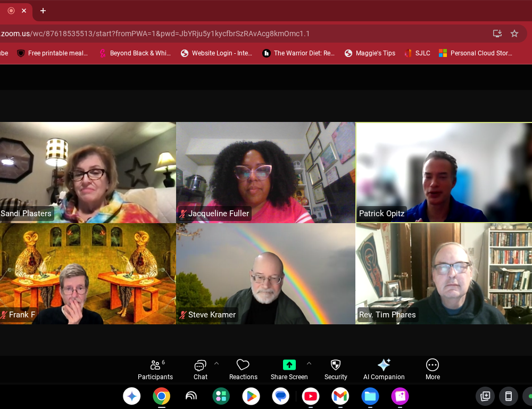Open the More options menu

click(433, 369)
